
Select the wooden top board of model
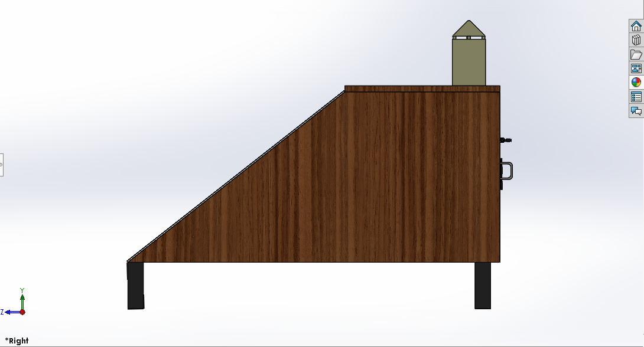[x=422, y=89]
